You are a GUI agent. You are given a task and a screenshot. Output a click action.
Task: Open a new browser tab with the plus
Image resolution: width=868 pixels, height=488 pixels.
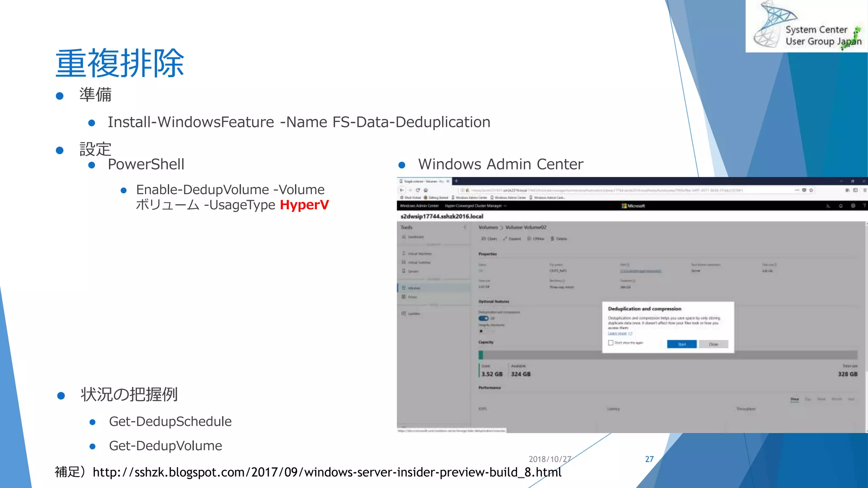tap(456, 181)
